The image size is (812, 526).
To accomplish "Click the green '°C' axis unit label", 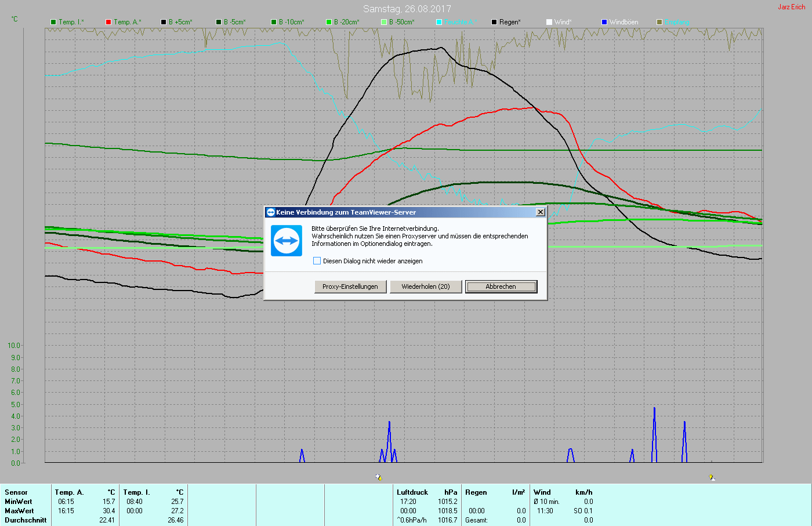I will pos(14,19).
